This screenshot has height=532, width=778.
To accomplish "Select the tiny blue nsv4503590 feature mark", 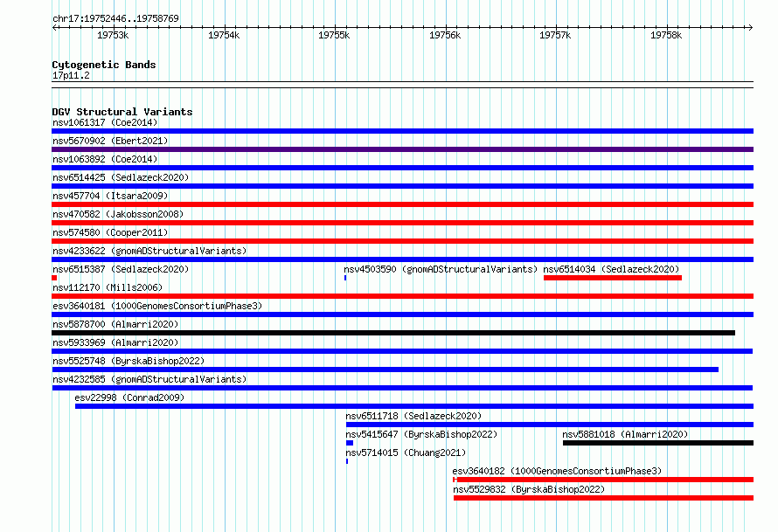I will (x=345, y=278).
